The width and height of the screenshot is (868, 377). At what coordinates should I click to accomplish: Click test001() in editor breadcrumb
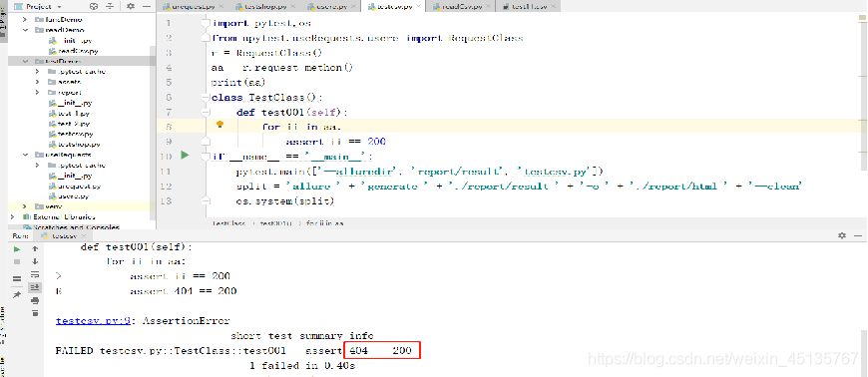click(276, 223)
